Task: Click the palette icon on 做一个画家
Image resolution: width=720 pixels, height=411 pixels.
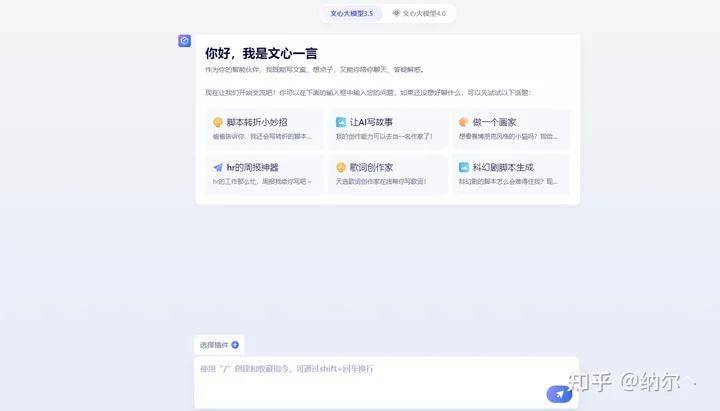Action: click(463, 122)
